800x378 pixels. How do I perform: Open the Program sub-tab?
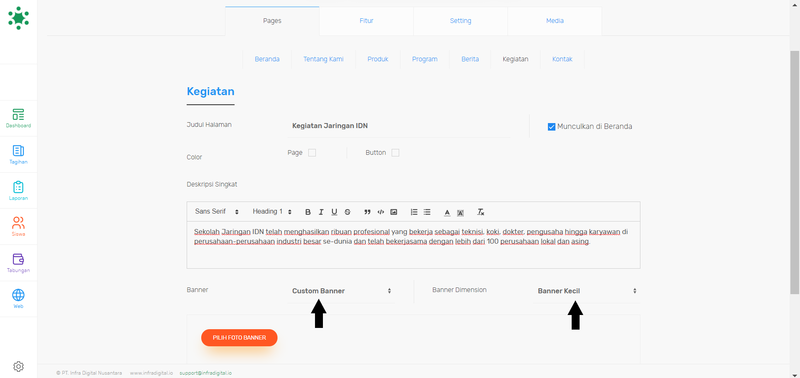pyautogui.click(x=424, y=59)
